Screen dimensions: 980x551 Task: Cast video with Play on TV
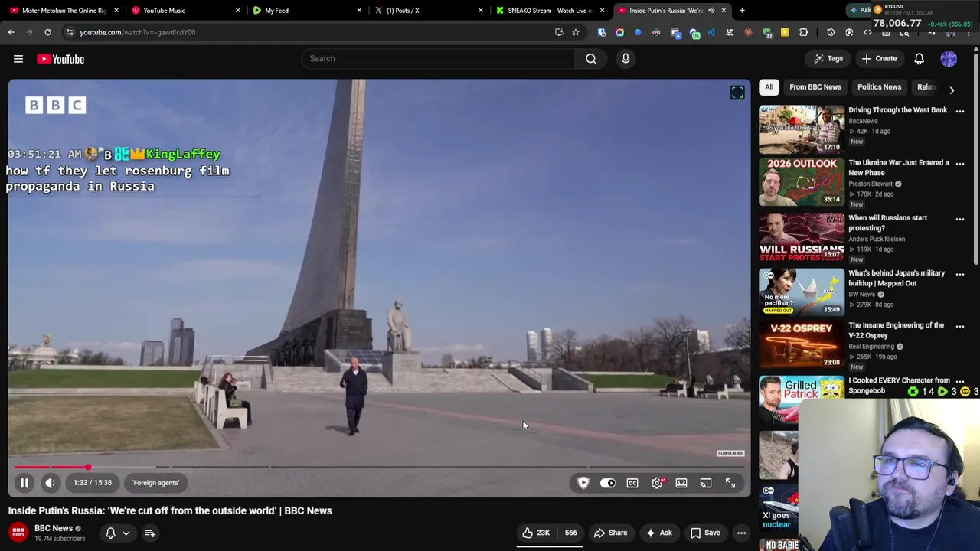pos(706,483)
